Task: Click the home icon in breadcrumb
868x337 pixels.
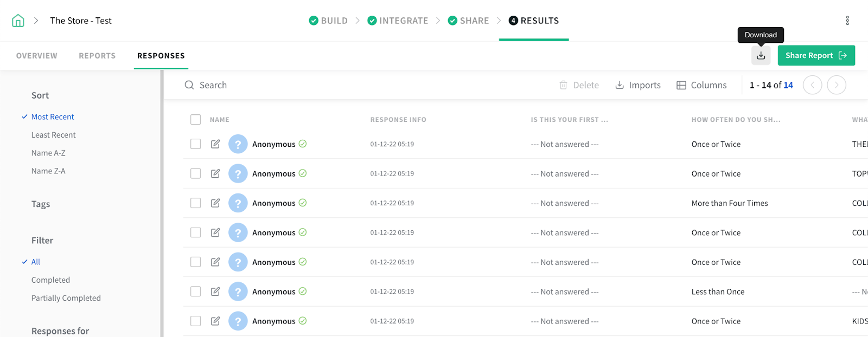Action: click(18, 21)
